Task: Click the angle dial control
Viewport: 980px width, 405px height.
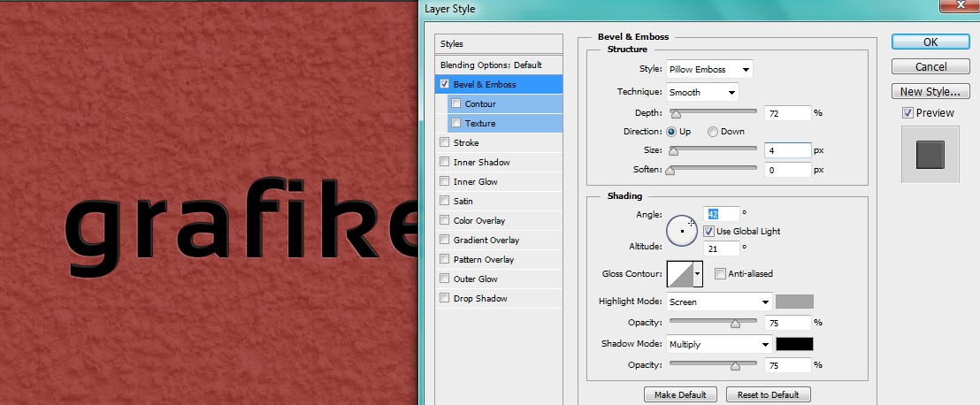Action: [682, 231]
